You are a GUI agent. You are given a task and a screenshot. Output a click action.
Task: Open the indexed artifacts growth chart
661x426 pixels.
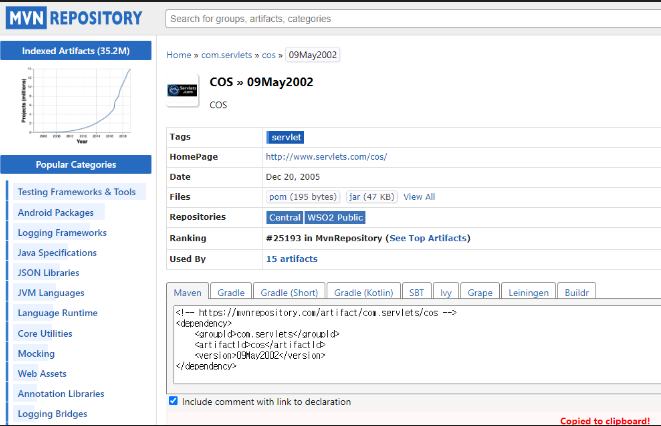[77, 105]
